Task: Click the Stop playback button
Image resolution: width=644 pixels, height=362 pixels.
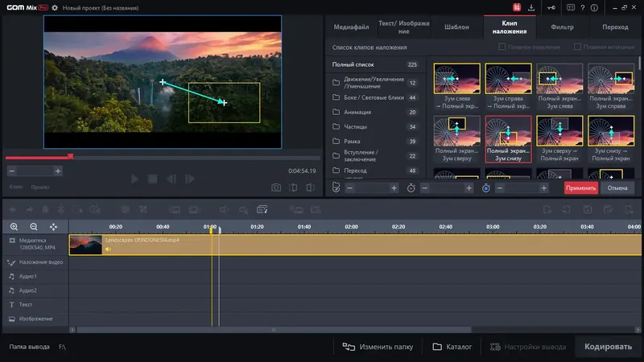Action: pos(152,179)
